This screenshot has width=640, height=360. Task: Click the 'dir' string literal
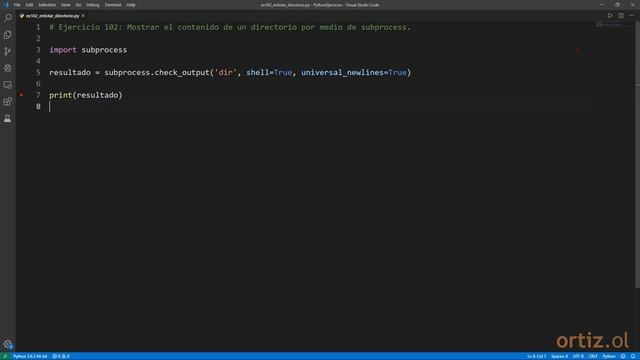point(225,72)
